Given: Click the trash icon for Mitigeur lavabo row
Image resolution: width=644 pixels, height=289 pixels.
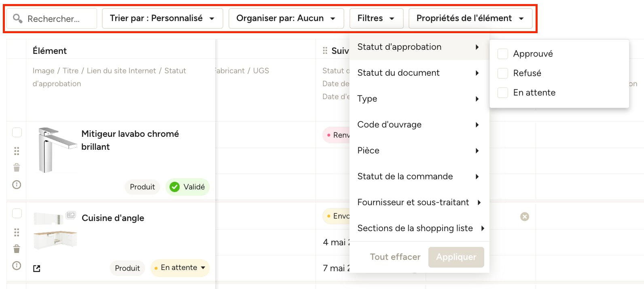Looking at the screenshot, I should click(x=17, y=168).
